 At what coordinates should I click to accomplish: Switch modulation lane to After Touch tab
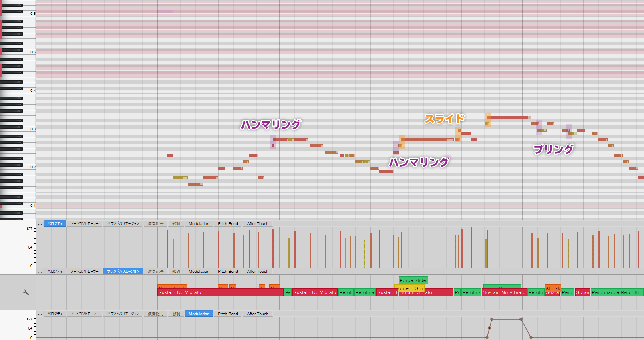258,314
